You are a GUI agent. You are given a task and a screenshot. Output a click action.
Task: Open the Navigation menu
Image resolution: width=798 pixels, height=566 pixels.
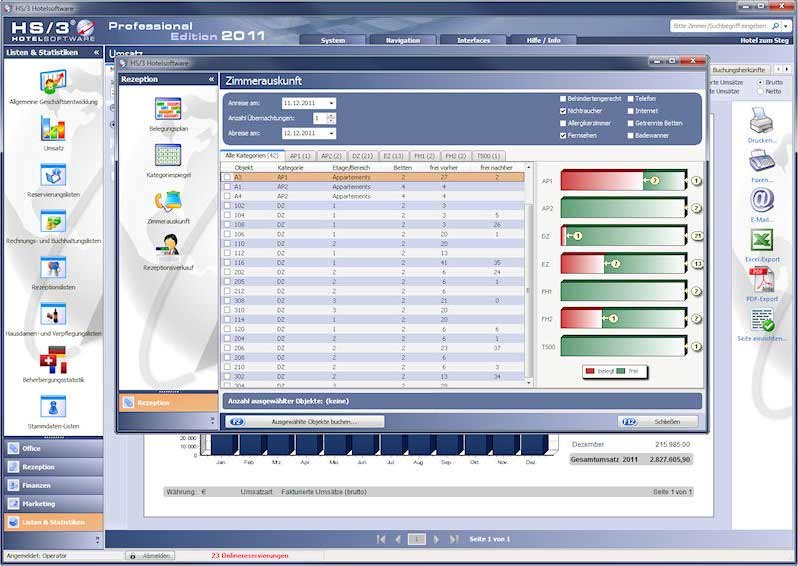click(403, 40)
